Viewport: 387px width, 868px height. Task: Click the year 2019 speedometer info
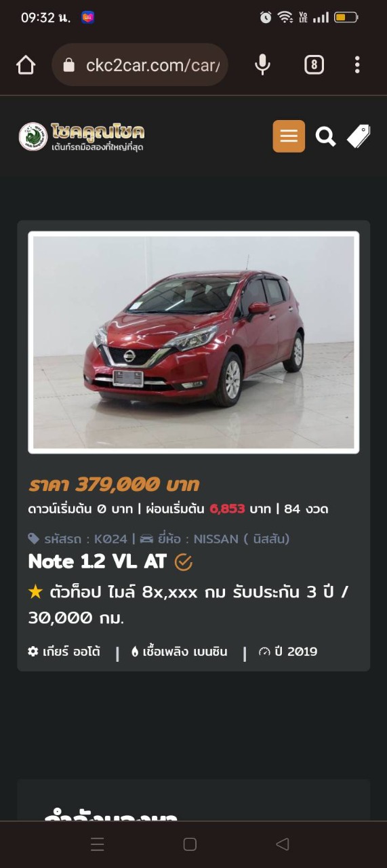(x=288, y=652)
